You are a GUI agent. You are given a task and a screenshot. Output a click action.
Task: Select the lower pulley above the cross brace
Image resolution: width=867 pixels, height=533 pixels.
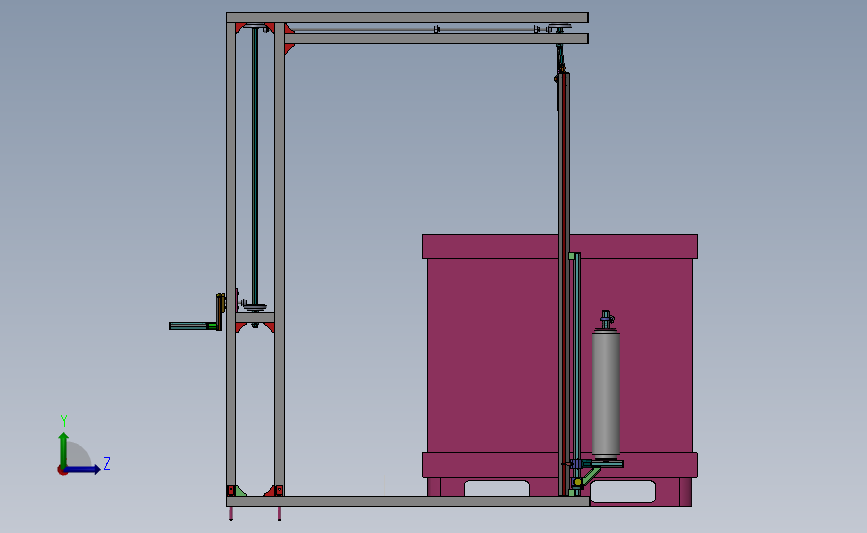(x=255, y=307)
